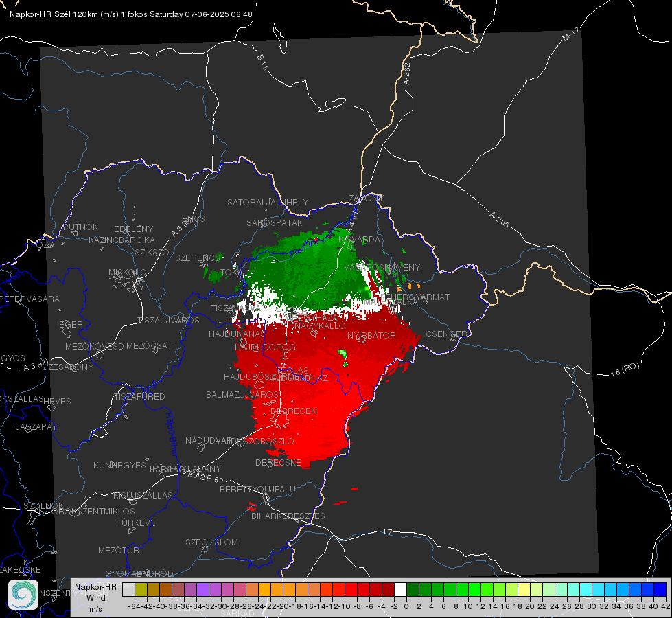Click the TURKEVE city label
Viewport: 672px width, 618px height.
[136, 523]
